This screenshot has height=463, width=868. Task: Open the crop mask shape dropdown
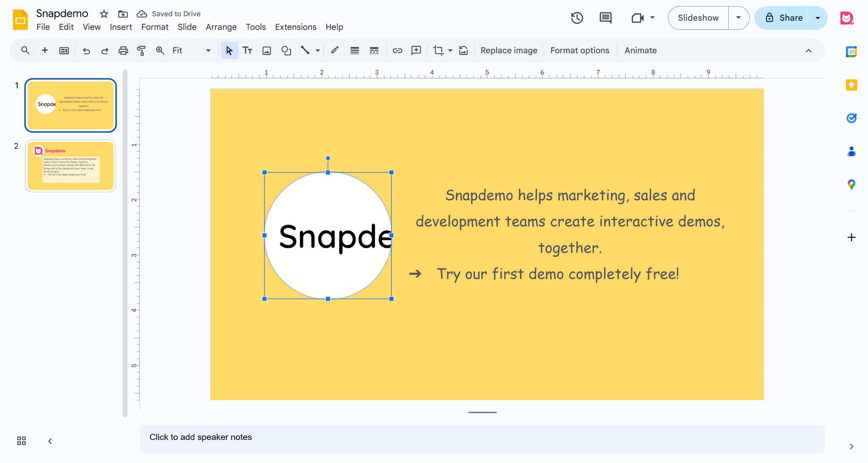pyautogui.click(x=450, y=51)
